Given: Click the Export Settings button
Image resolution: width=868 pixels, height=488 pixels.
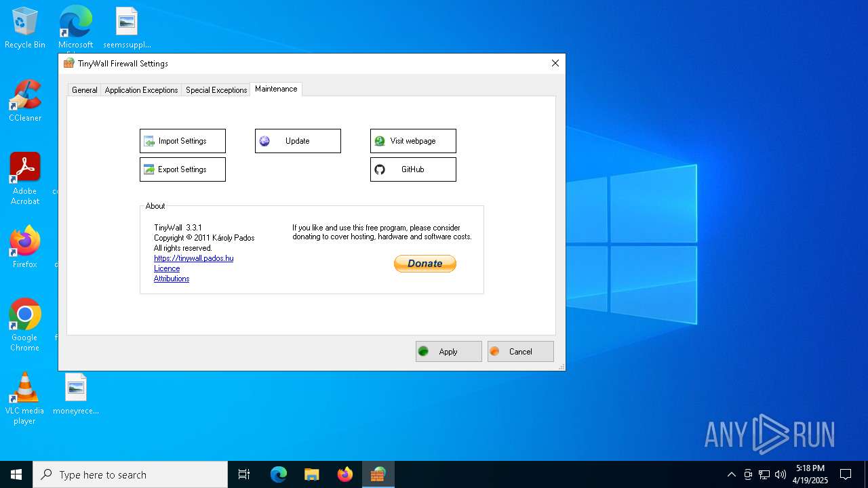Looking at the screenshot, I should tap(182, 169).
